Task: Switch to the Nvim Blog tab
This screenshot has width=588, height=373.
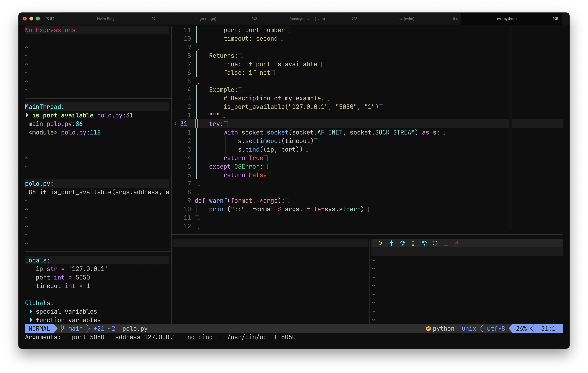Action: tap(106, 19)
